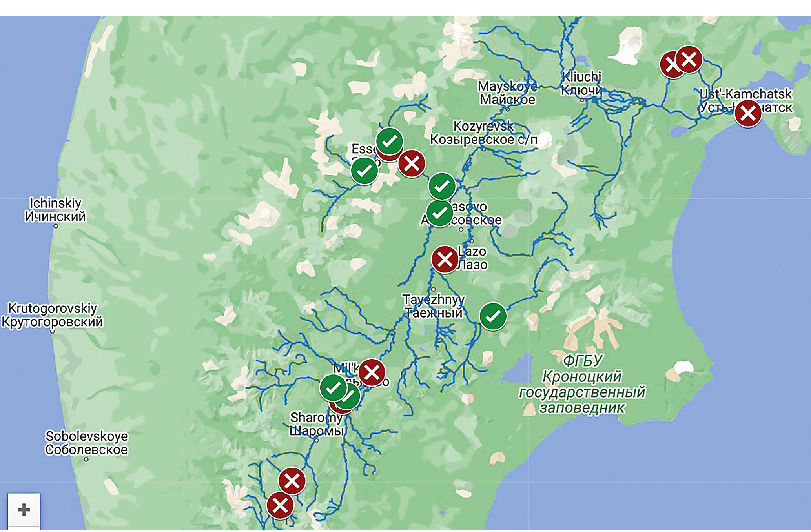
Task: Select the Kozyrevsk place label
Action: 483,133
